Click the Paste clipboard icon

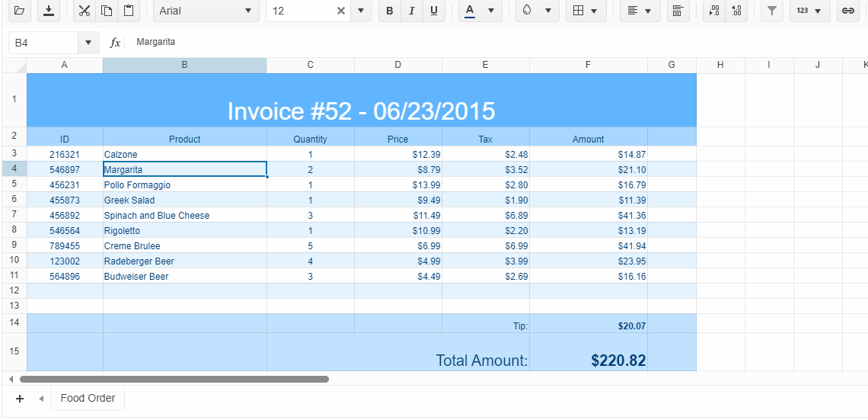tap(129, 11)
